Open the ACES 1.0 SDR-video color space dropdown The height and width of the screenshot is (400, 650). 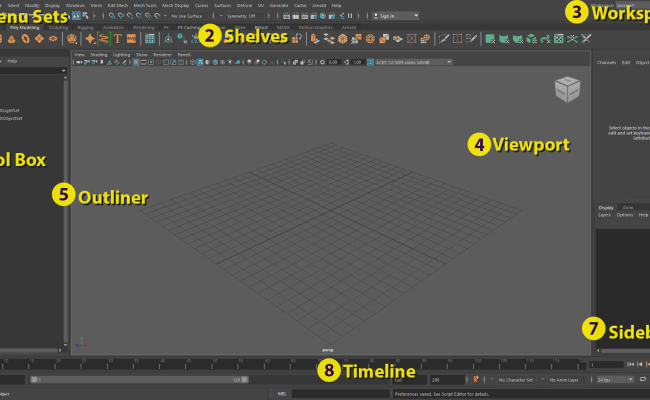tap(413, 62)
